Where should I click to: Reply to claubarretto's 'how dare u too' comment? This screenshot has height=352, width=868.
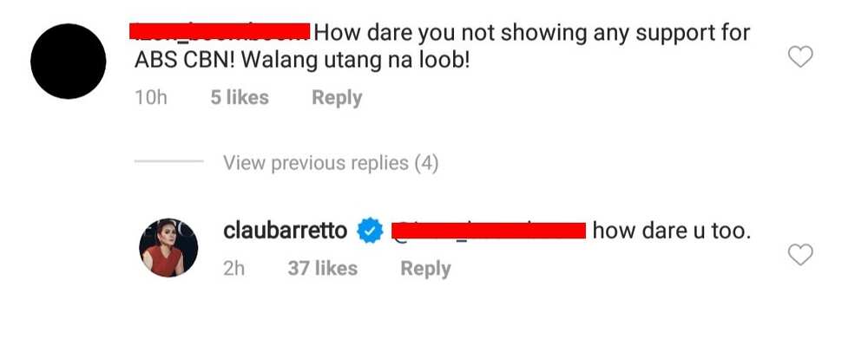click(x=425, y=269)
